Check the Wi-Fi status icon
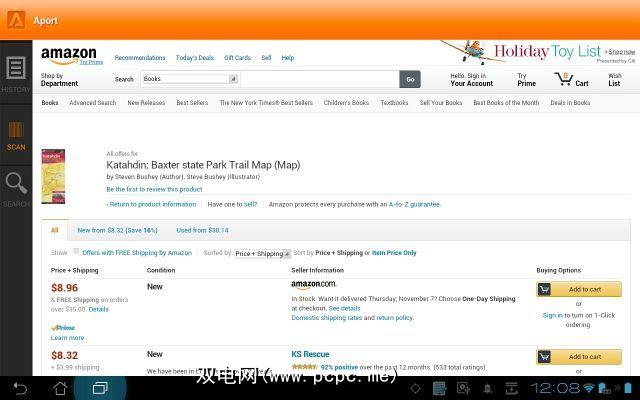This screenshot has width=640, height=400. pyautogui.click(x=589, y=388)
